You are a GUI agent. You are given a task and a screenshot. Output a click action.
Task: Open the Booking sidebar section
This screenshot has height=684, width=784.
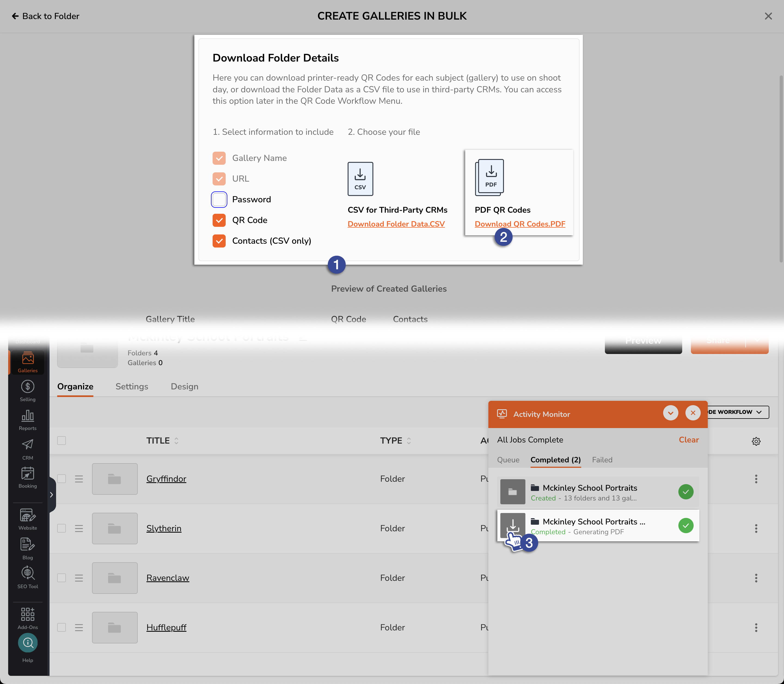click(x=27, y=478)
